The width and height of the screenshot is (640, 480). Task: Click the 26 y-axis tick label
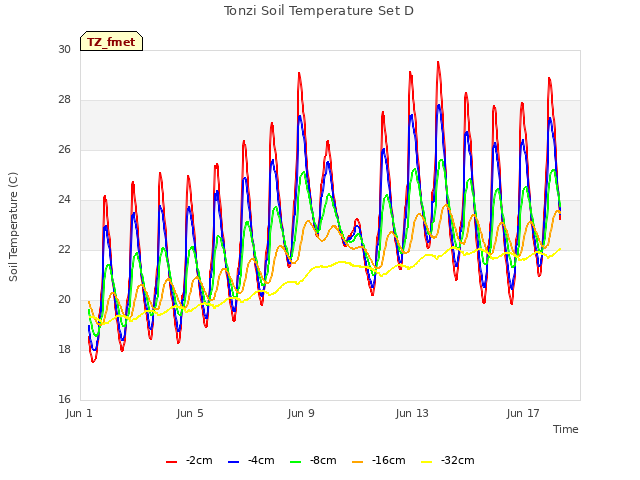tap(64, 149)
